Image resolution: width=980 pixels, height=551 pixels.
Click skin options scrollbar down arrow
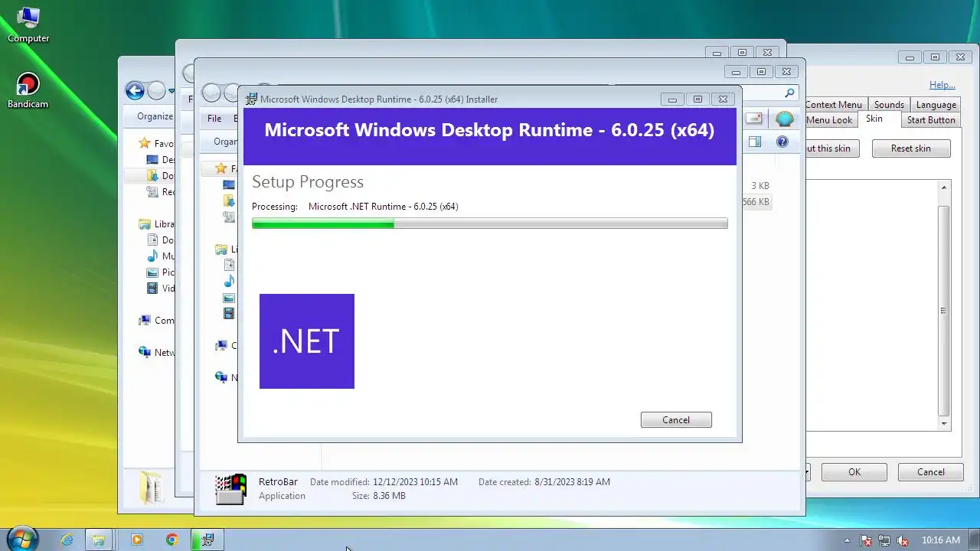tap(944, 423)
